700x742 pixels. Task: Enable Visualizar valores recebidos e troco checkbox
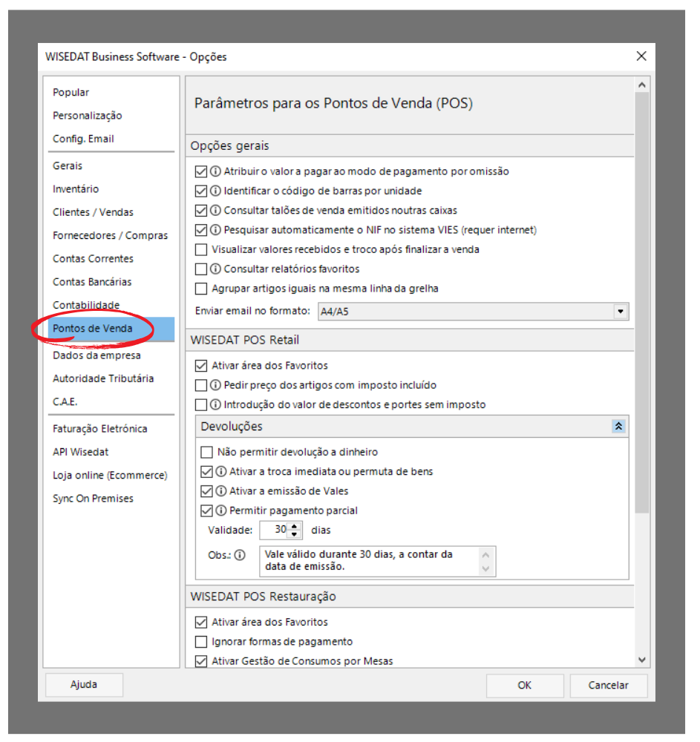tap(201, 249)
